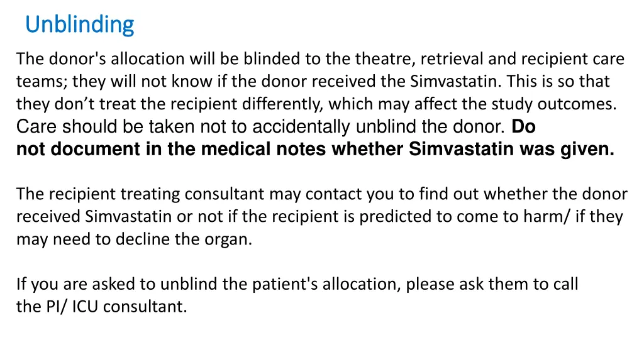The height and width of the screenshot is (362, 644).
Task: Click the blue Unblinding slide title
Action: pyautogui.click(x=80, y=25)
